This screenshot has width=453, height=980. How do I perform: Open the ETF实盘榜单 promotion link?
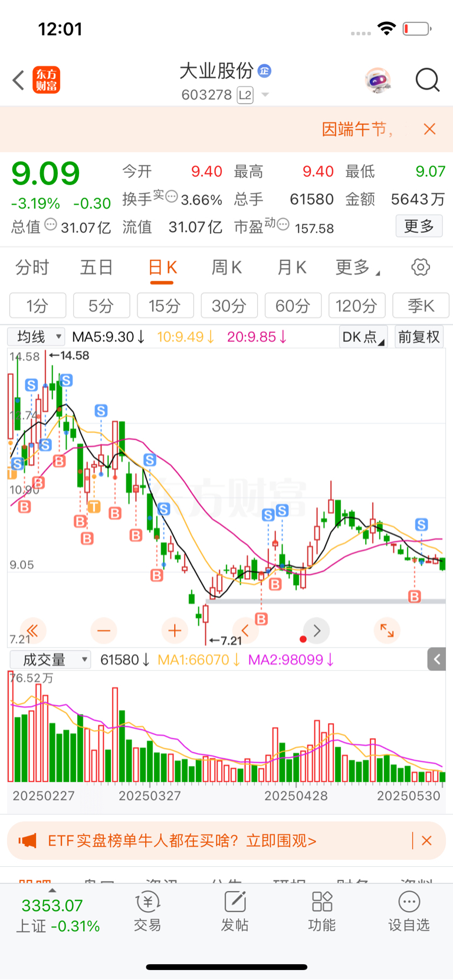coord(182,840)
